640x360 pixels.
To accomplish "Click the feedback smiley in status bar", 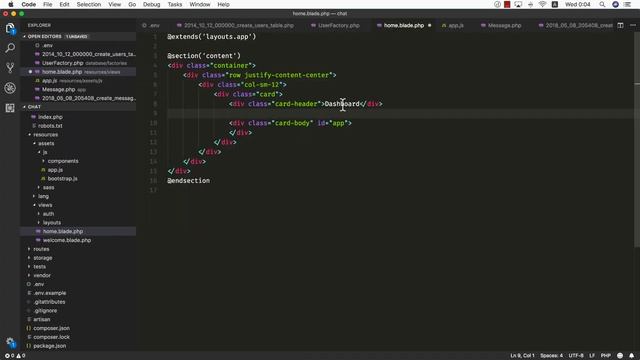I will (620, 356).
